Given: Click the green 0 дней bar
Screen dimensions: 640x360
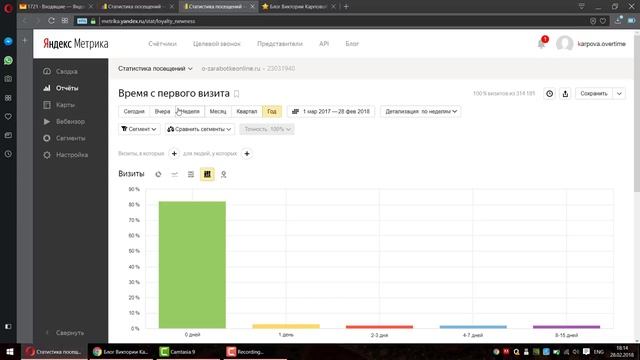Looking at the screenshot, I should tap(192, 264).
